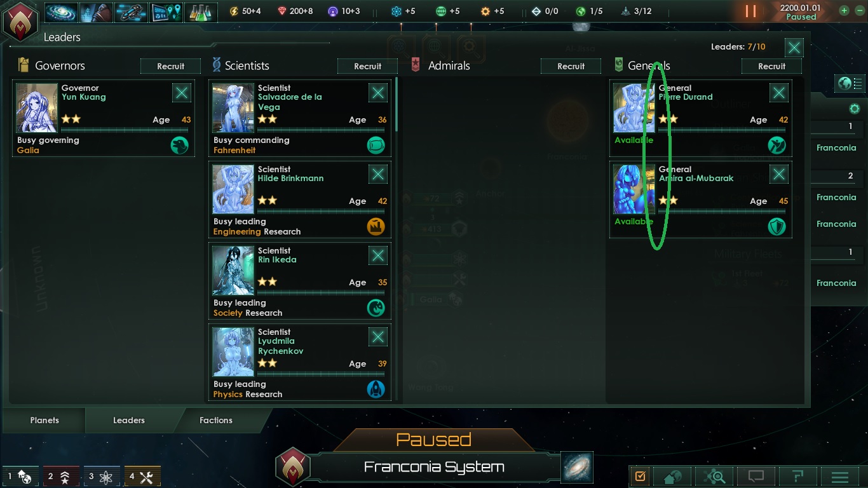The width and height of the screenshot is (868, 488).
Task: Switch to the Factions tab
Action: 216,420
